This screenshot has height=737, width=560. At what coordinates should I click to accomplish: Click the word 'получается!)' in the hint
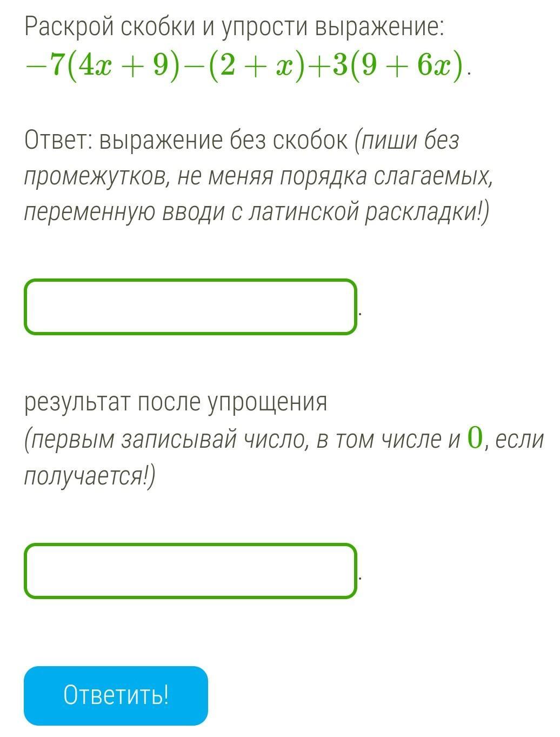(x=90, y=476)
